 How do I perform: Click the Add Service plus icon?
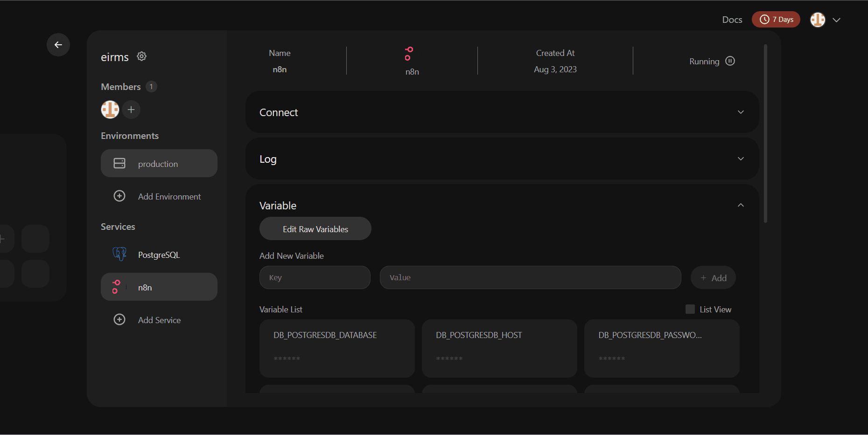[x=119, y=320]
